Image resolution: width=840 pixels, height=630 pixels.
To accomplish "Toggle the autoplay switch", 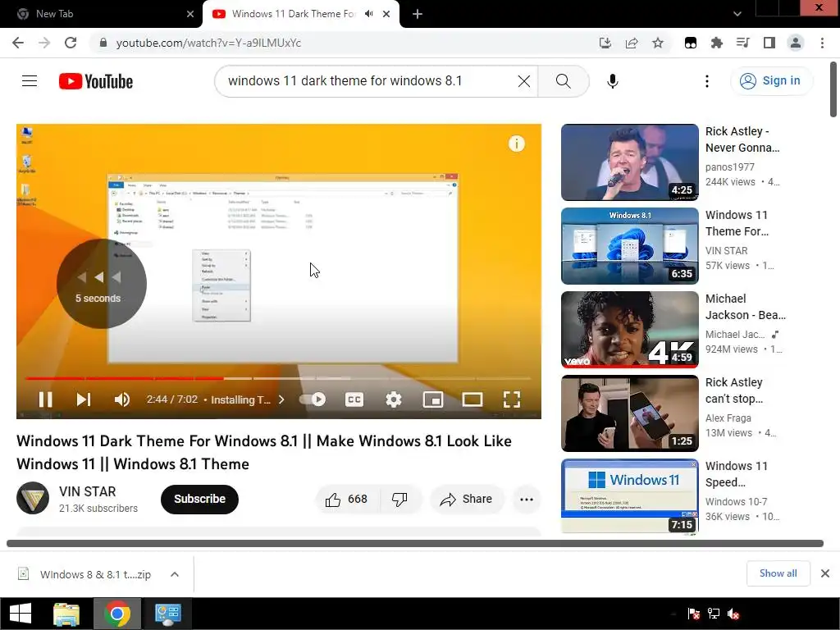I will coord(313,399).
